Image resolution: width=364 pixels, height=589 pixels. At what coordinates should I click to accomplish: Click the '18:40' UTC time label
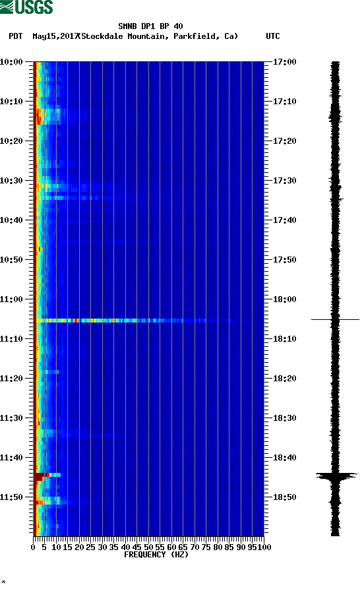[284, 458]
